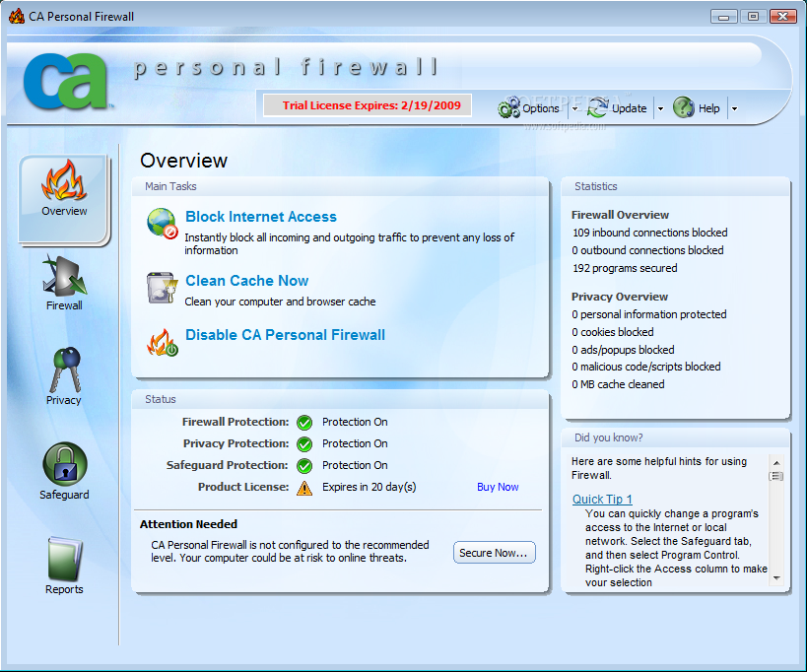Click the Clean Cache Now broom icon

163,288
